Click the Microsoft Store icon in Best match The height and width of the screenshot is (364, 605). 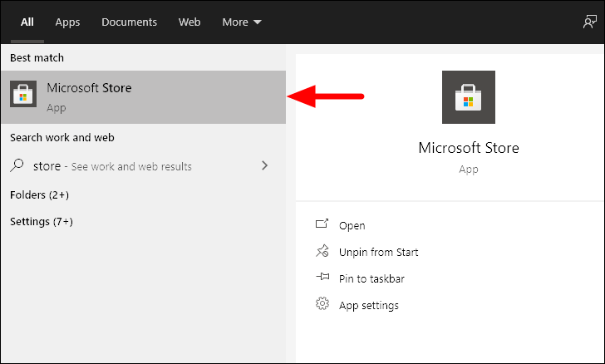[23, 94]
